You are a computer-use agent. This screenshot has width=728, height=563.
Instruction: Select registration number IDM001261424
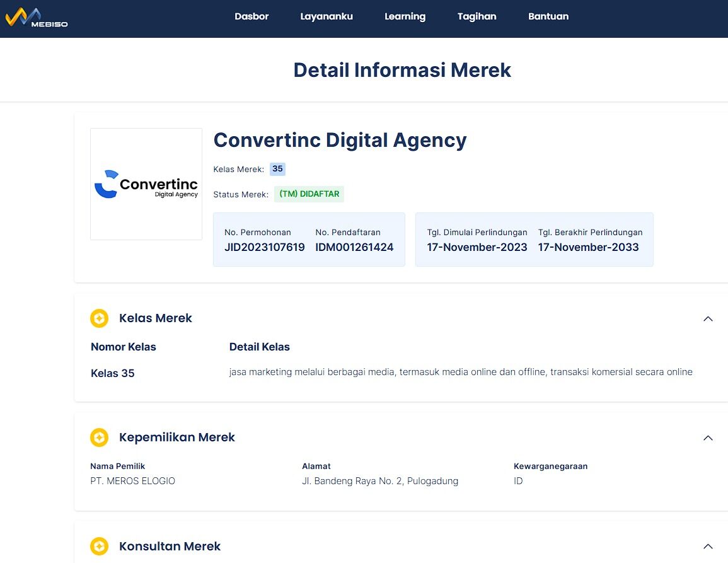354,247
